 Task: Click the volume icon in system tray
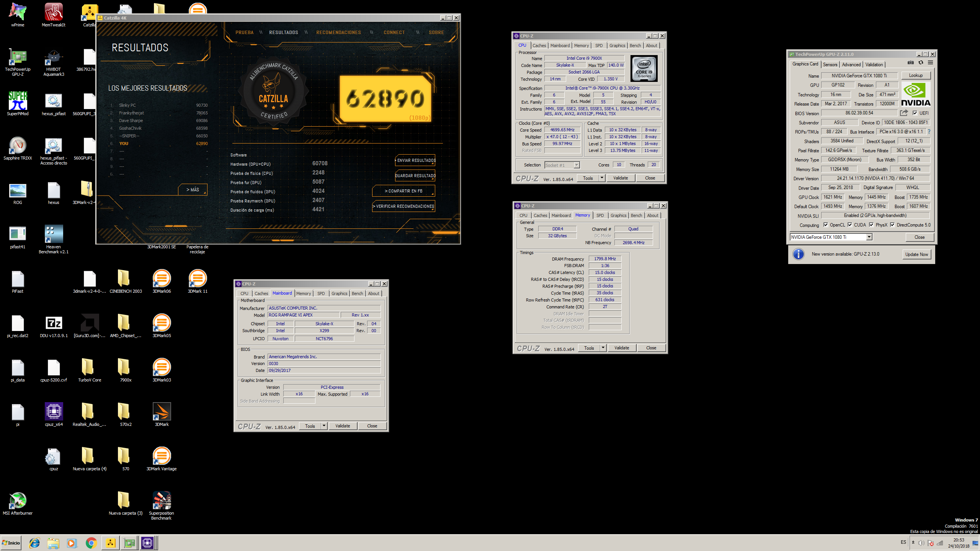click(x=921, y=543)
